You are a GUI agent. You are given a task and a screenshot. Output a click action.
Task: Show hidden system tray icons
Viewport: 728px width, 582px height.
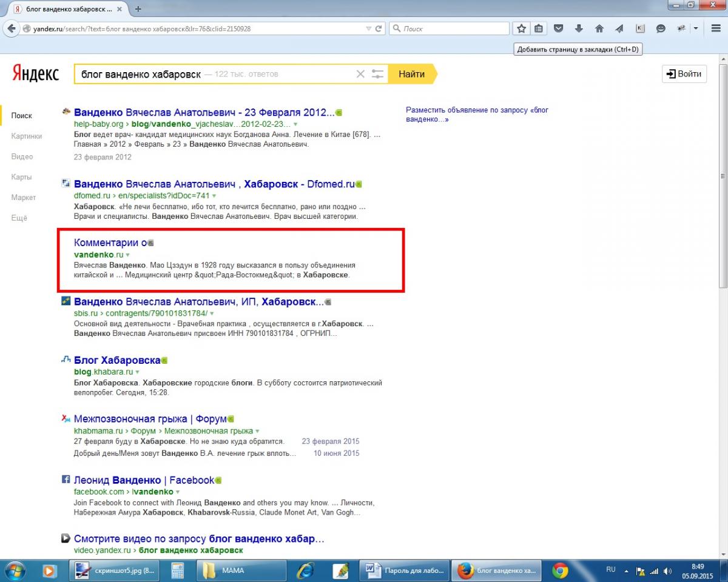pos(627,571)
